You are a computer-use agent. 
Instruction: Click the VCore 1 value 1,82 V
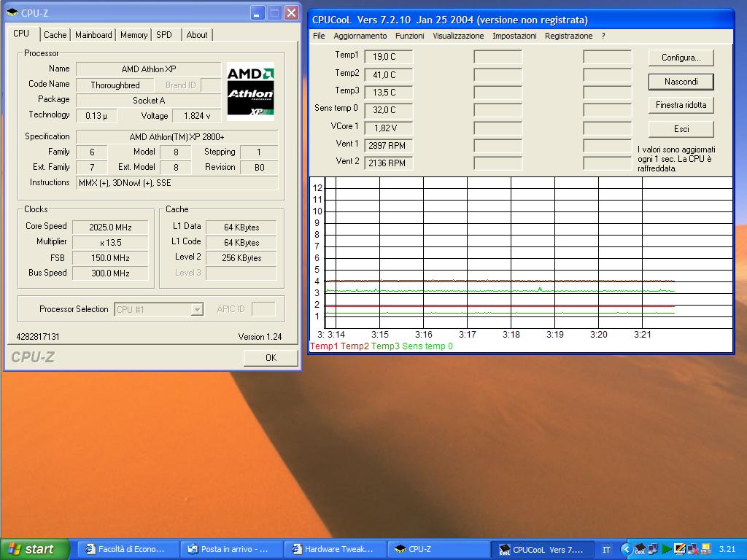[389, 128]
